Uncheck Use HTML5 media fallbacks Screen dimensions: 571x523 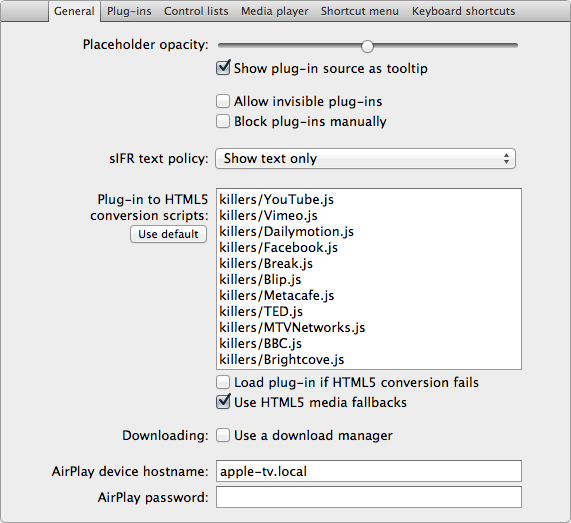pos(223,402)
